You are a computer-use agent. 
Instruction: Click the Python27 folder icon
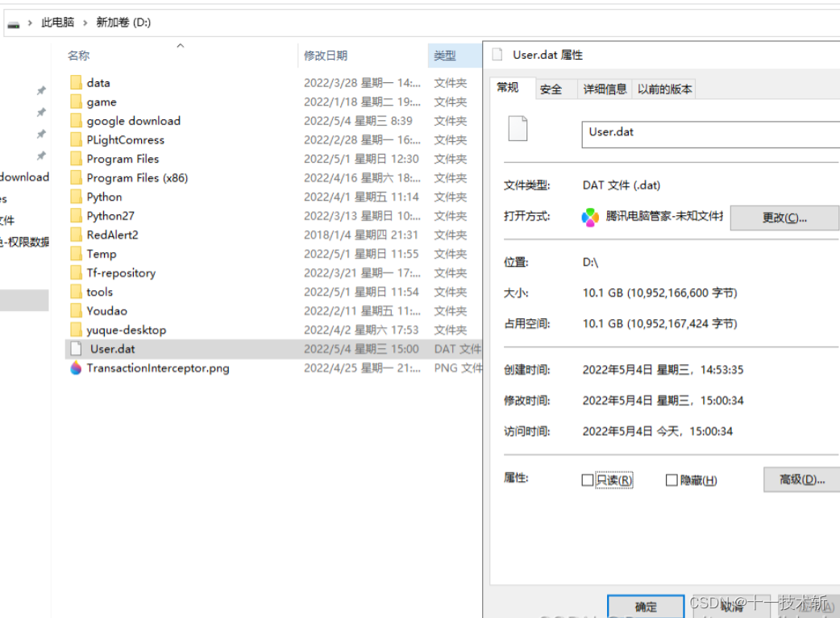(76, 216)
